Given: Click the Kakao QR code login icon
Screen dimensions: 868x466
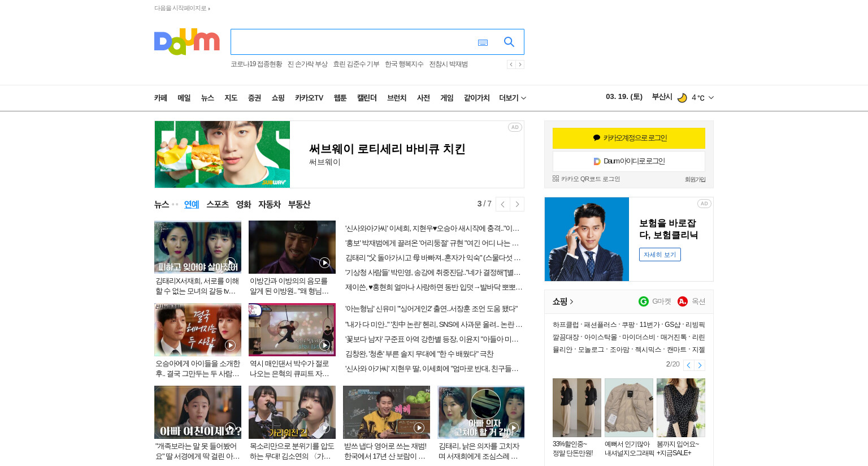Looking at the screenshot, I should point(555,179).
